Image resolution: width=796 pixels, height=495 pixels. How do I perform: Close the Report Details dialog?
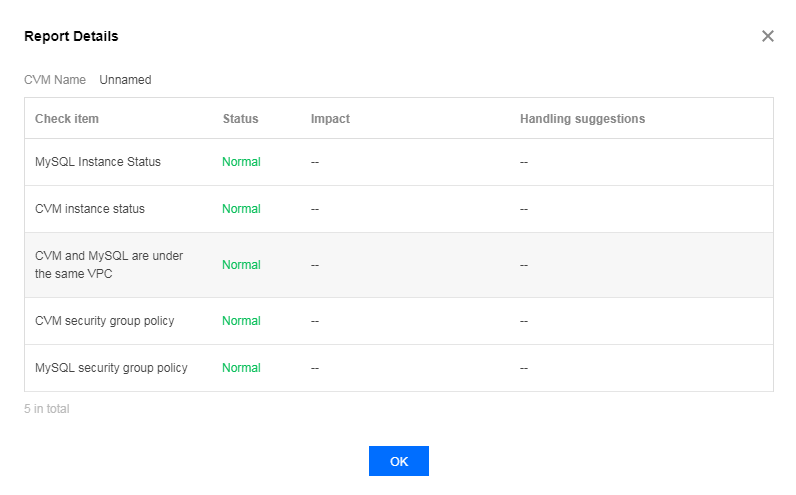coord(768,36)
